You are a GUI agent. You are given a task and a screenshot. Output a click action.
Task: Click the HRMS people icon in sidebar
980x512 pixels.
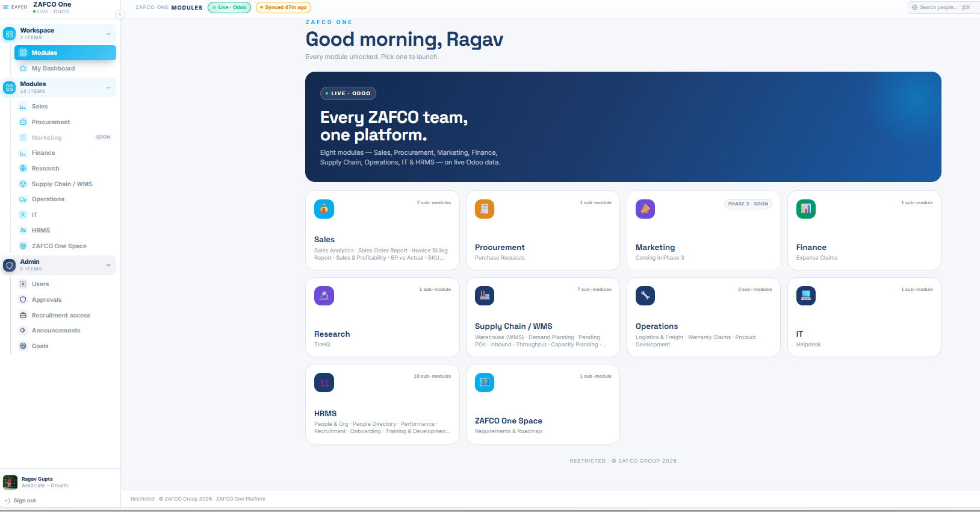pyautogui.click(x=23, y=231)
